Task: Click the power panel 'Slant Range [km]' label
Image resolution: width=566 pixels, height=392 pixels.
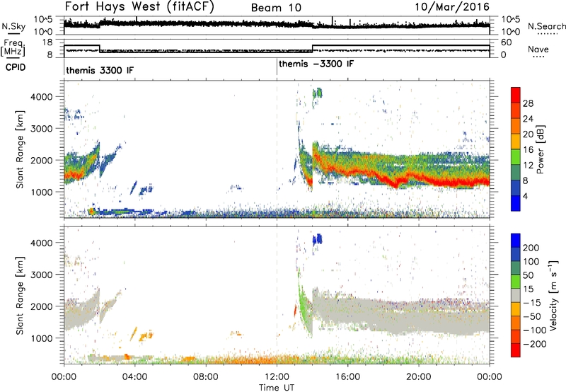Action: tap(20, 149)
